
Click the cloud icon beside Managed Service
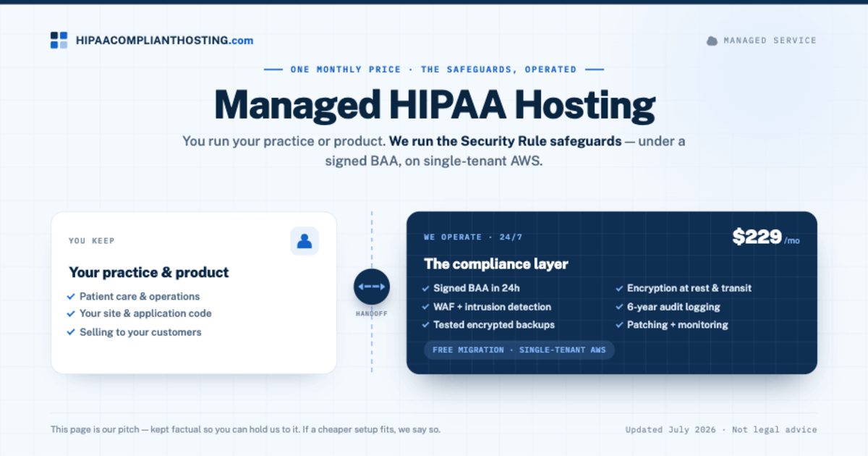coord(712,41)
